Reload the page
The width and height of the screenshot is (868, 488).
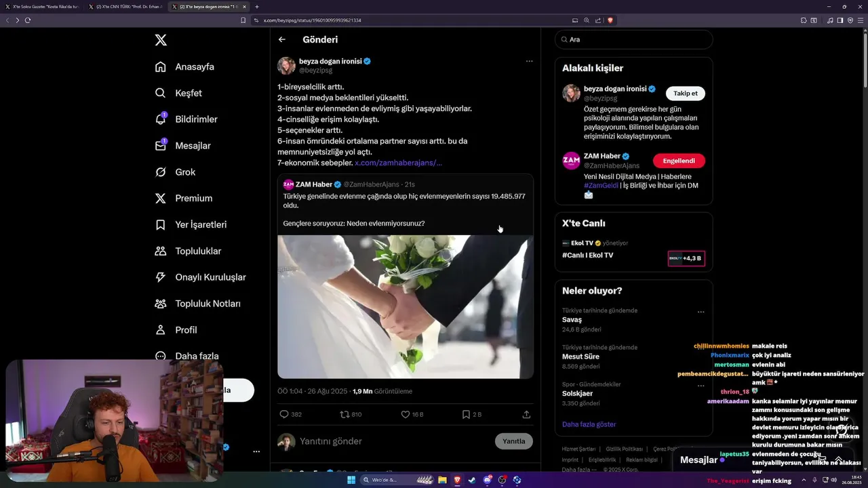tap(28, 20)
